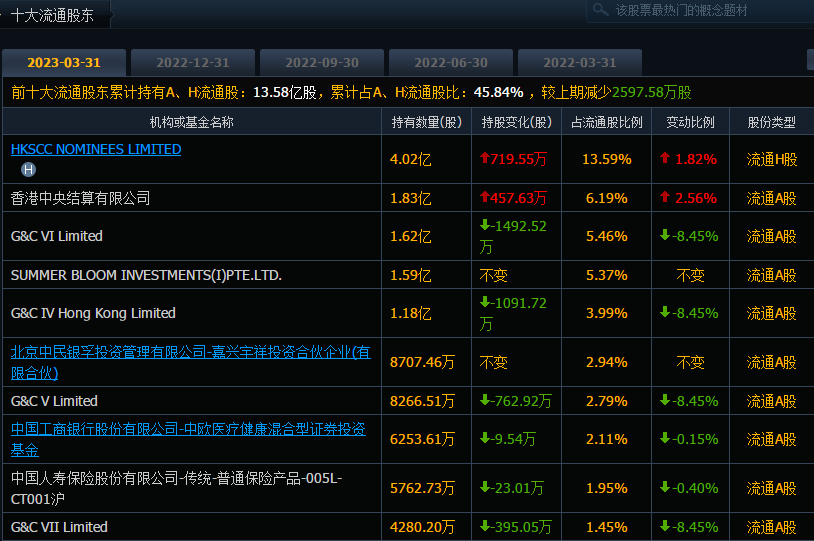Click the 2.56% change ratio cell
The height and width of the screenshot is (541, 814).
click(688, 198)
